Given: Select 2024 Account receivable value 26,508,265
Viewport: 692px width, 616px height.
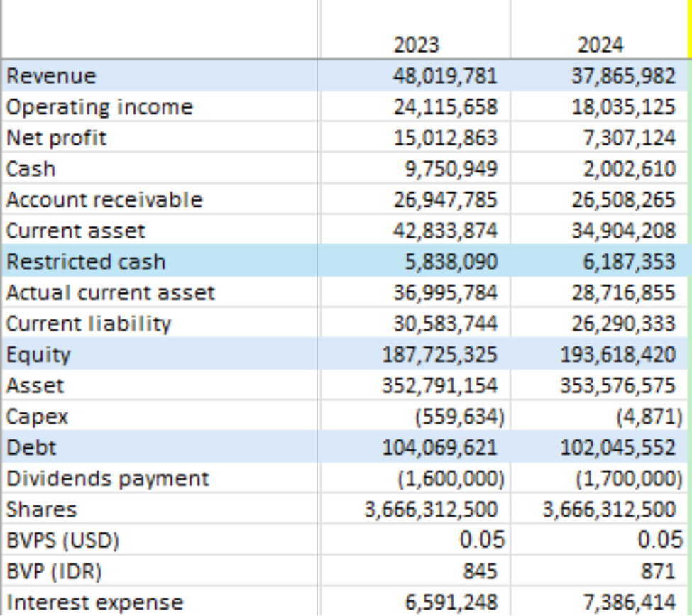Looking at the screenshot, I should click(x=600, y=200).
